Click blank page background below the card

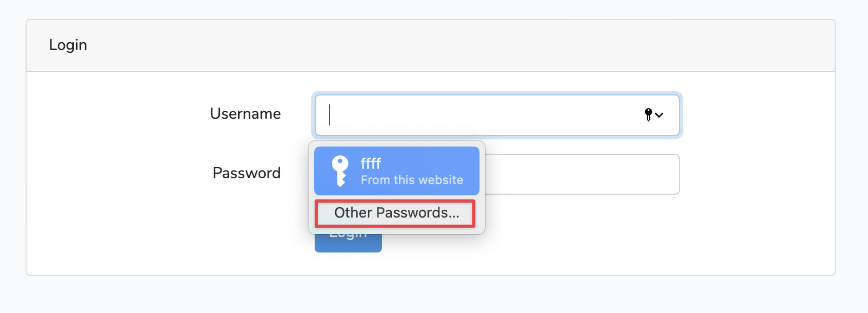(433, 295)
